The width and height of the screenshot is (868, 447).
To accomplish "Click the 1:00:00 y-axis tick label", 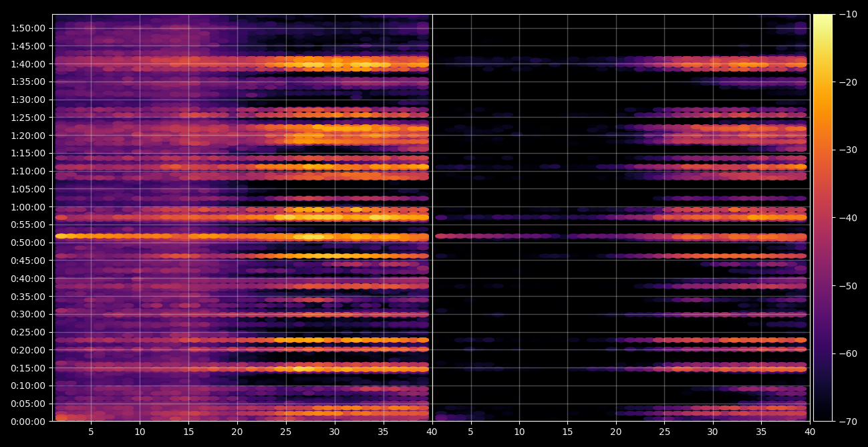I will [x=27, y=207].
